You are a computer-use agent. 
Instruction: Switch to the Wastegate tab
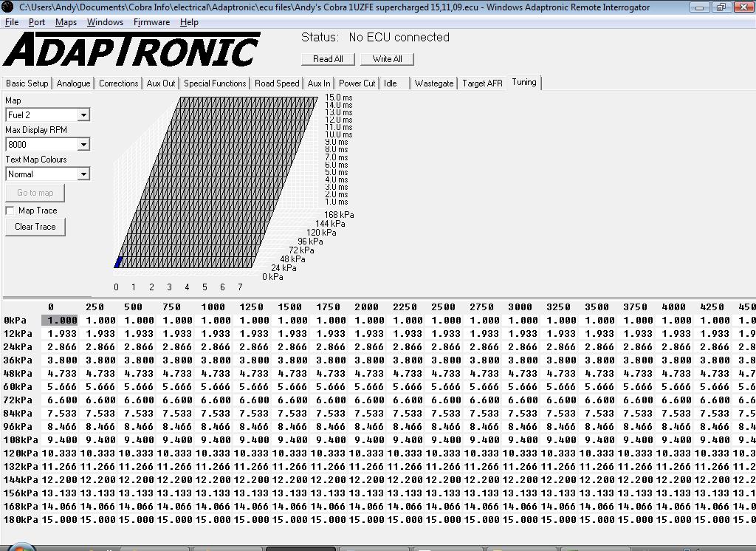pyautogui.click(x=434, y=83)
